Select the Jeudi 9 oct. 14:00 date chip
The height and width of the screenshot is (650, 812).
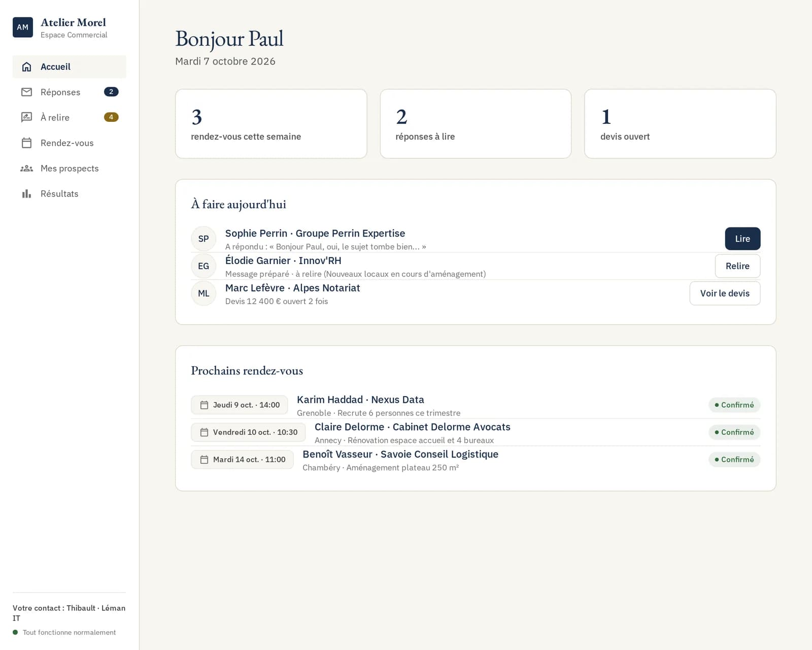click(240, 405)
